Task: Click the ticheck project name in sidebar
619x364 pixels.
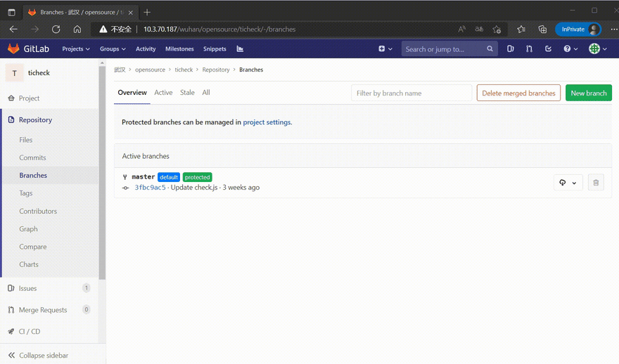Action: pyautogui.click(x=39, y=73)
